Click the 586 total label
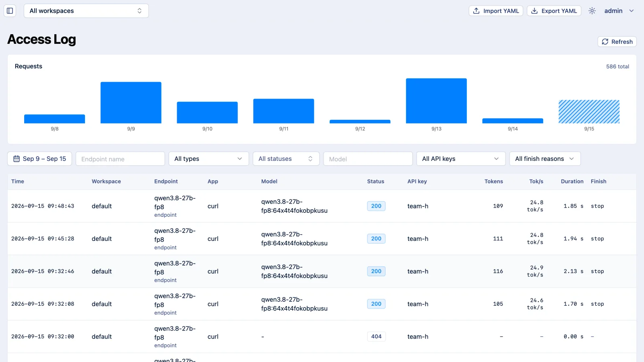Viewport: 644px width, 362px height. [617, 66]
